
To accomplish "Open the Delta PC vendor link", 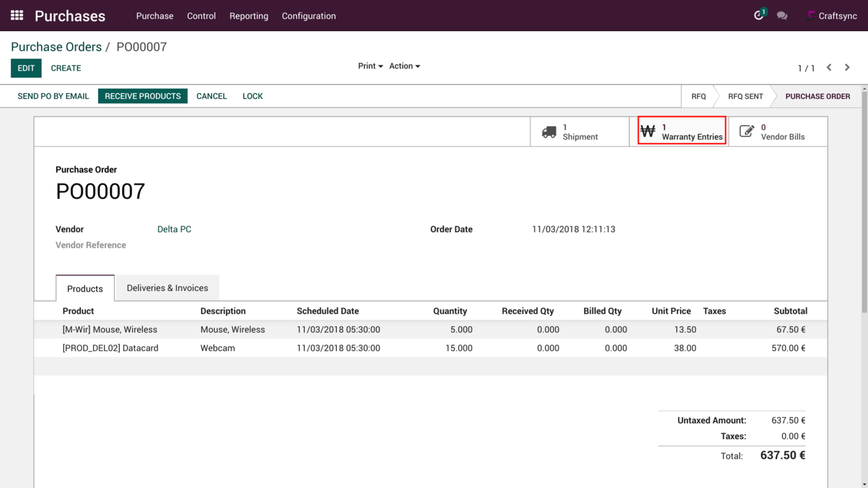I will click(x=174, y=229).
